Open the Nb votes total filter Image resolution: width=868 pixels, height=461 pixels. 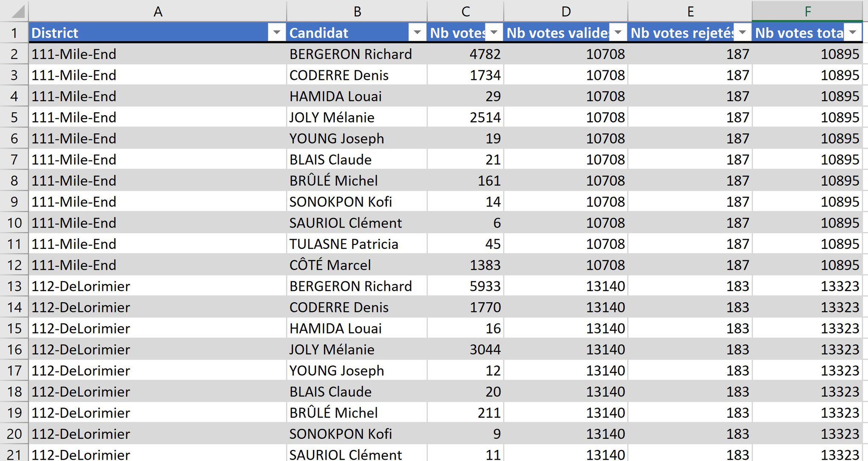853,32
